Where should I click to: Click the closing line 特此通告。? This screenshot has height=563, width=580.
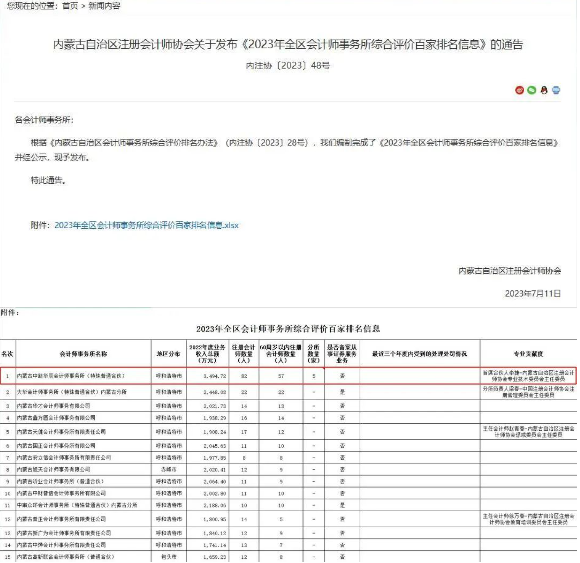coord(48,180)
